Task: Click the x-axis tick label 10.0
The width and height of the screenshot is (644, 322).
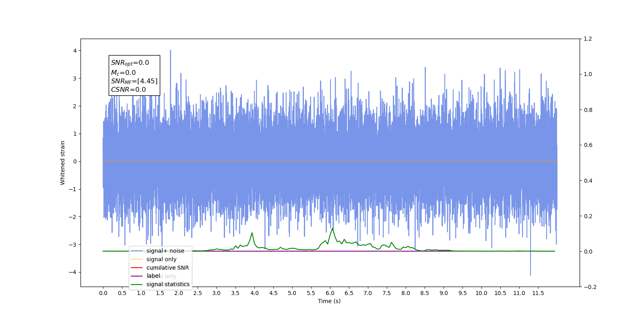Action: (x=481, y=293)
